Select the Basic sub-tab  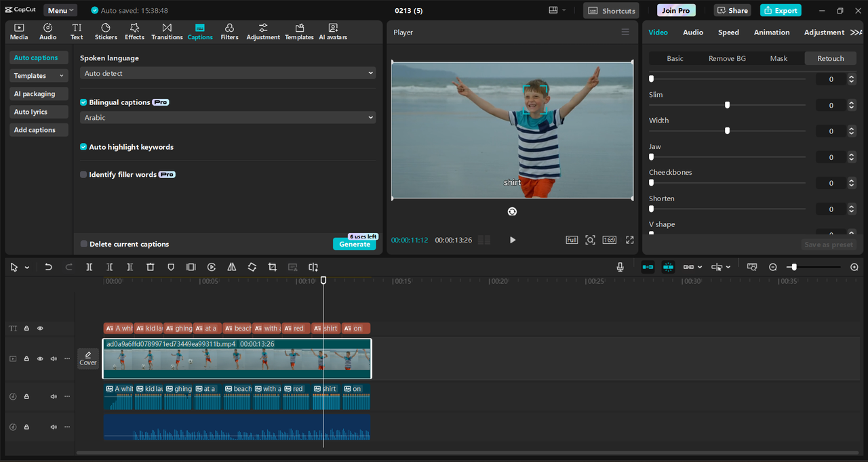(x=675, y=58)
